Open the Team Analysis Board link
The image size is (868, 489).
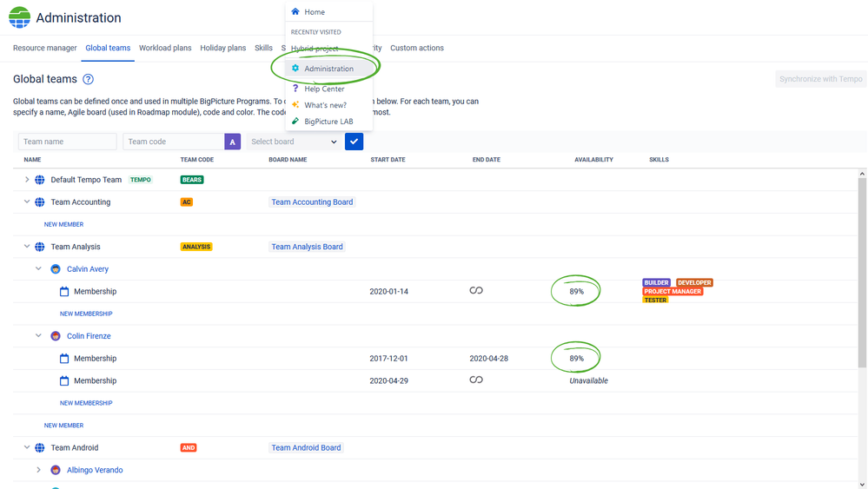tap(308, 247)
